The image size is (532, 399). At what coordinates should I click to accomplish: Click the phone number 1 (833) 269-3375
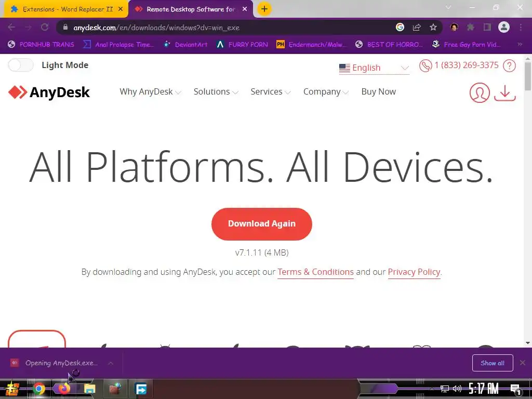point(466,65)
